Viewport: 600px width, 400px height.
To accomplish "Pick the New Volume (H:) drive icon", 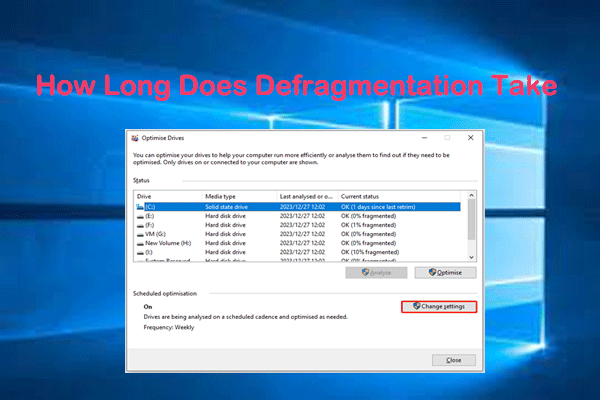I will [138, 243].
